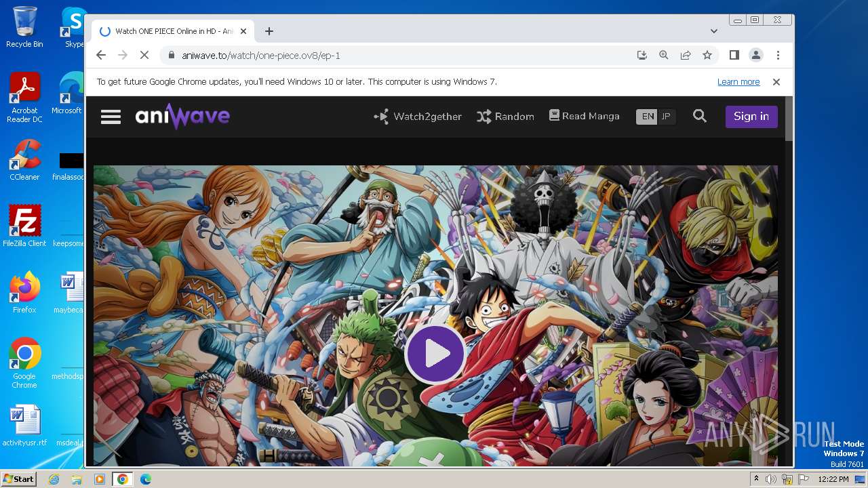
Task: Click the taskbar clock
Action: pyautogui.click(x=833, y=479)
